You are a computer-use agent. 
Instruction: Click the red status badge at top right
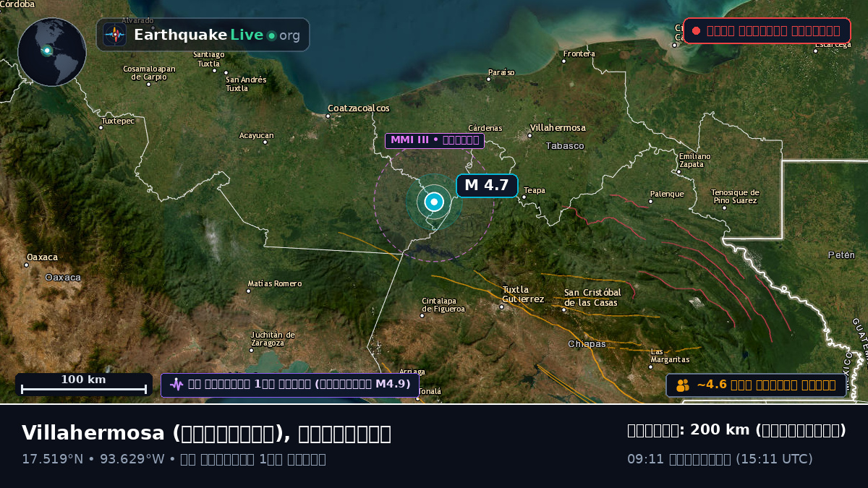click(x=767, y=30)
